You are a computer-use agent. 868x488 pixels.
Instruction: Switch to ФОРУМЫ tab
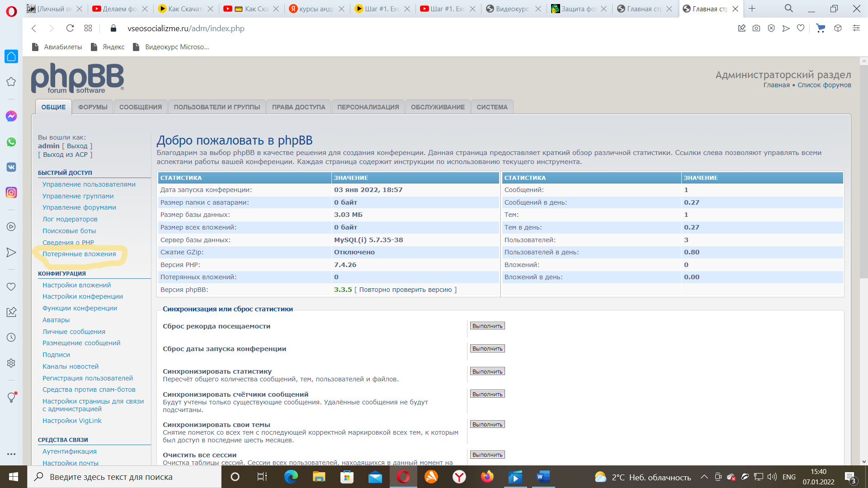tap(93, 107)
